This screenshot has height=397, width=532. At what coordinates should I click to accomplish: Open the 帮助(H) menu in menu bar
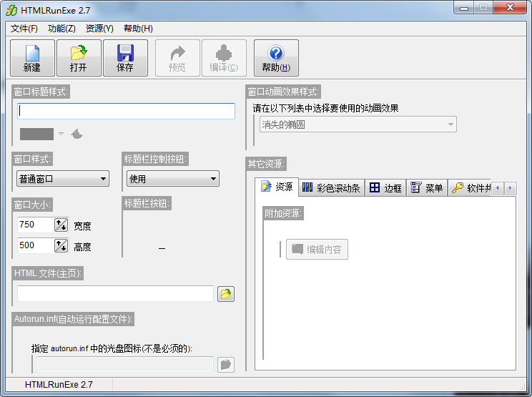tap(138, 29)
